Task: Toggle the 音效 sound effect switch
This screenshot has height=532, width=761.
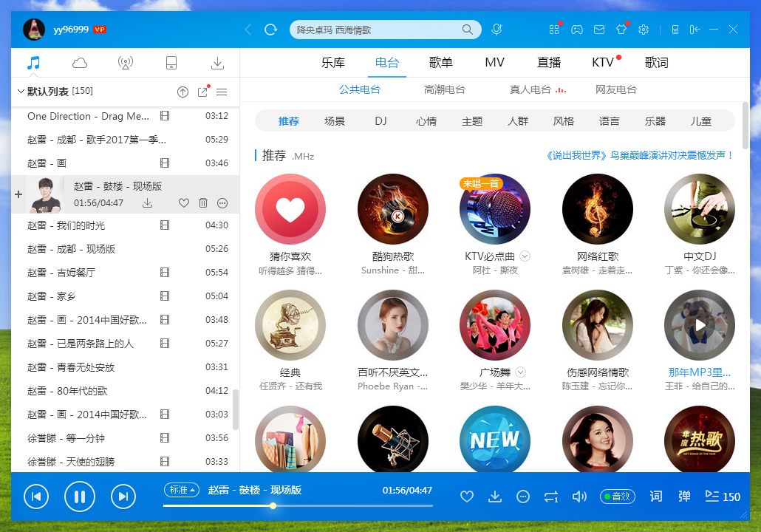Action: [x=618, y=497]
